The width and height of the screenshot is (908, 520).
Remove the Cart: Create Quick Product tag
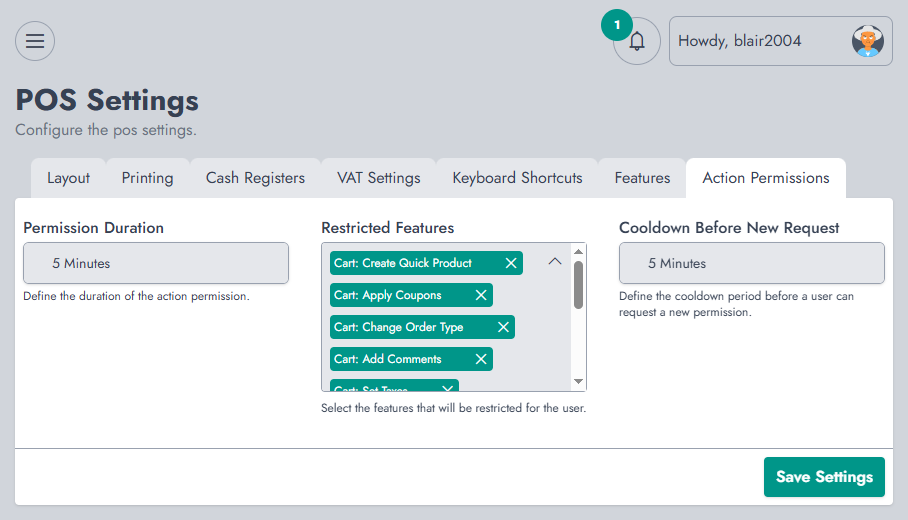tap(511, 263)
